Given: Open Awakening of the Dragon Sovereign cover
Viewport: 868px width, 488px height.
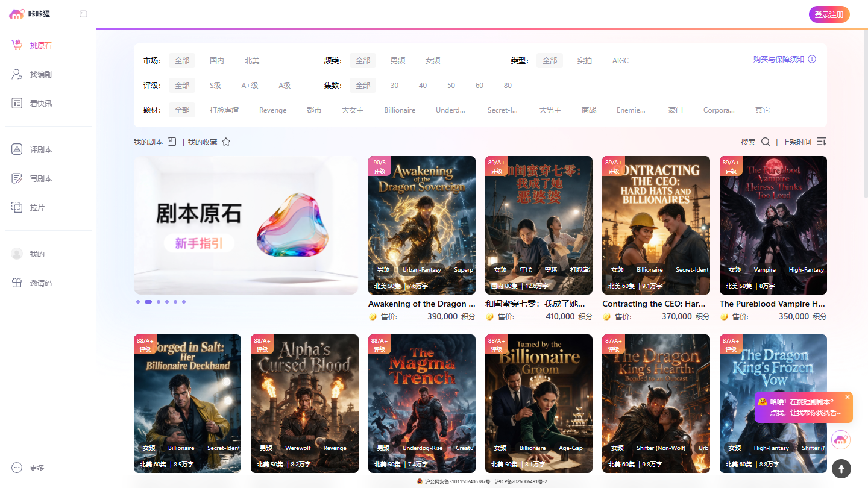Looking at the screenshot, I should tap(422, 225).
